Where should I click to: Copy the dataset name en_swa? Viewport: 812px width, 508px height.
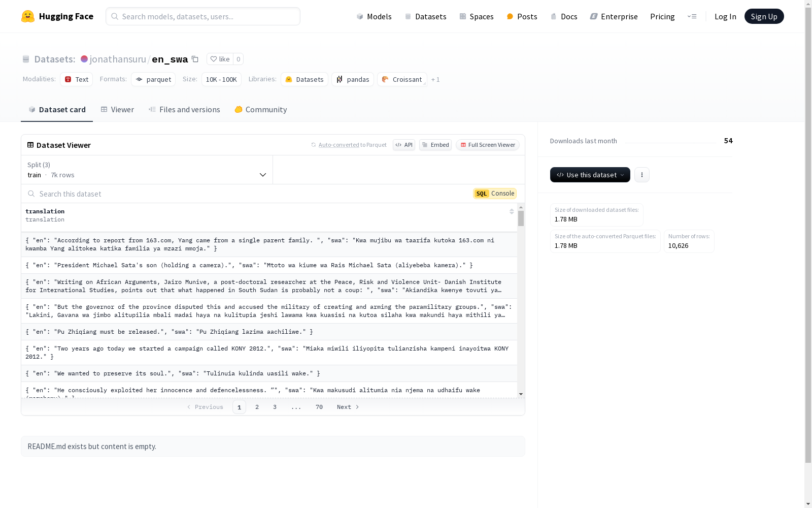pyautogui.click(x=195, y=59)
